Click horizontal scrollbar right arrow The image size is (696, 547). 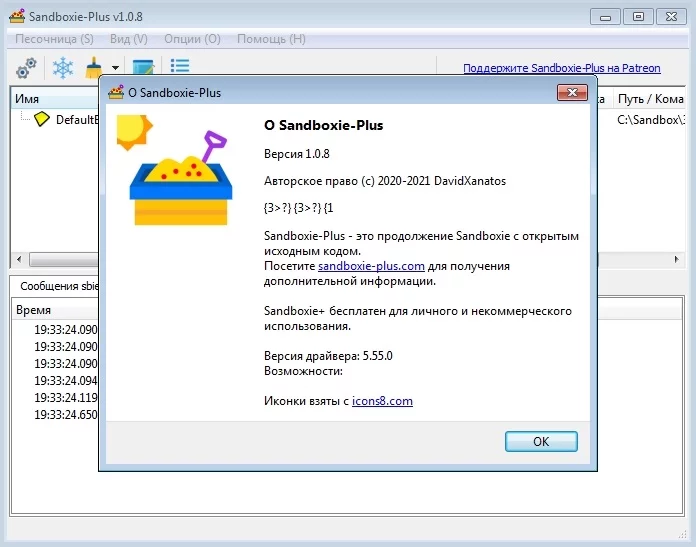coord(676,259)
